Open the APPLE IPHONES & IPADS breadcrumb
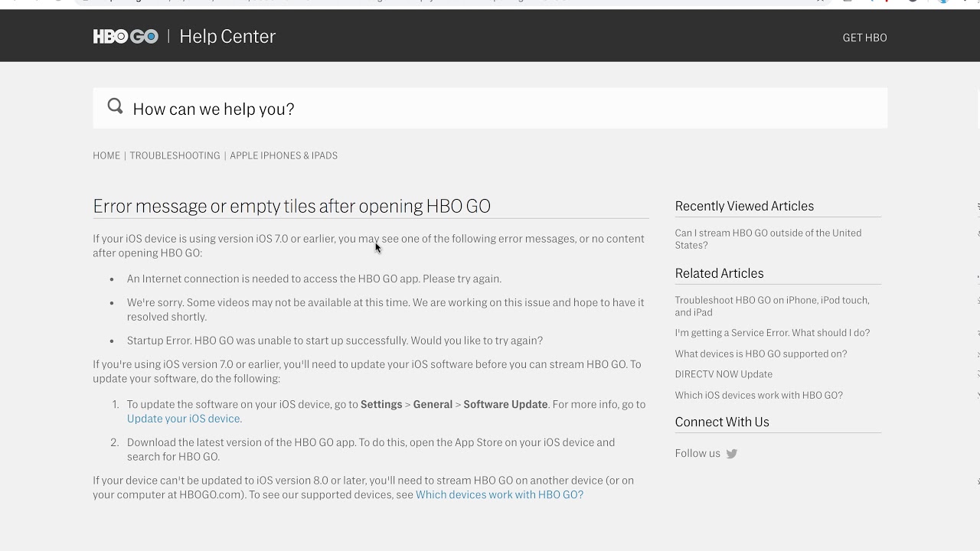980x551 pixels. pos(283,155)
